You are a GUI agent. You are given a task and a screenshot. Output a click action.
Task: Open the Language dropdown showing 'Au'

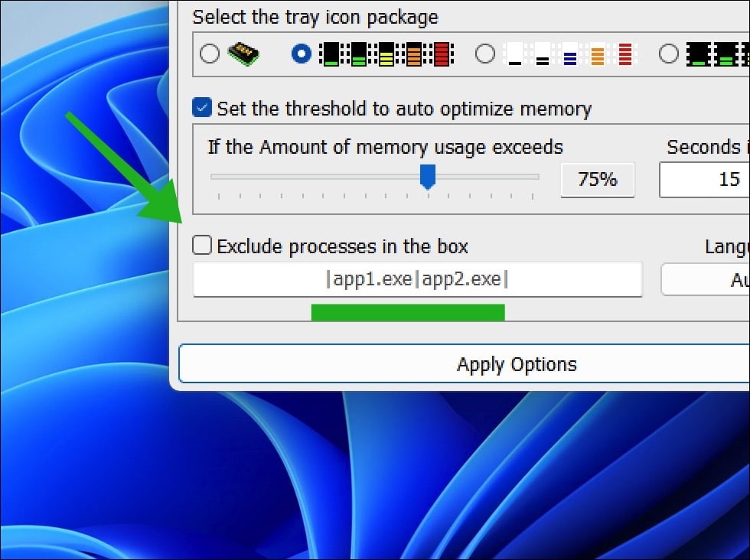(x=705, y=280)
